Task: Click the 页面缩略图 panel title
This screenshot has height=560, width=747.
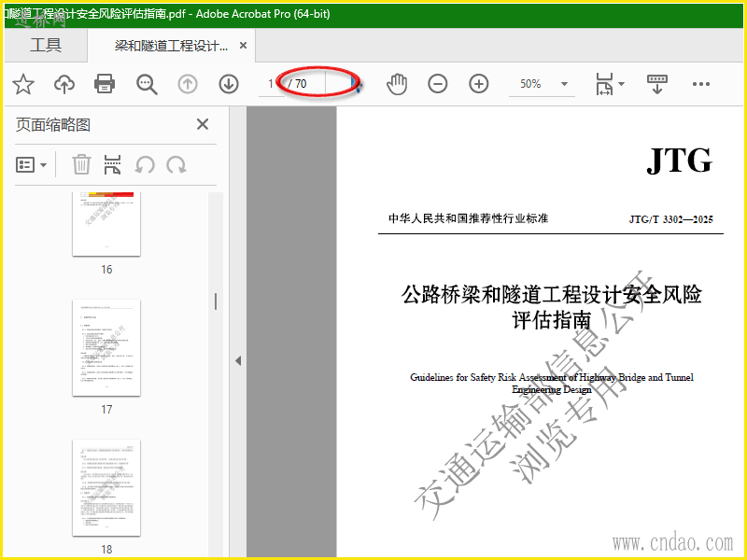Action: coord(53,125)
